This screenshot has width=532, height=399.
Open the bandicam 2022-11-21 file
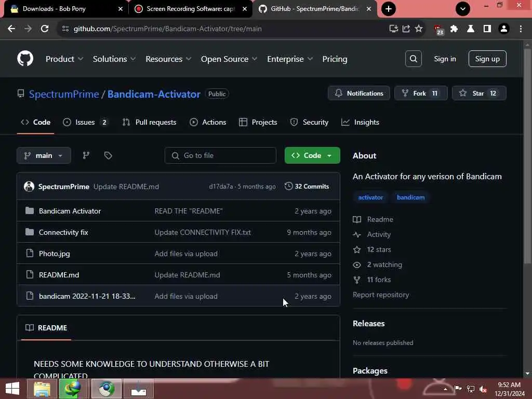87,296
